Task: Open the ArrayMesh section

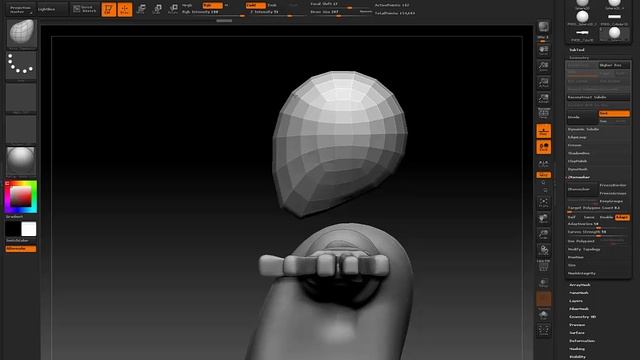Action: [580, 285]
